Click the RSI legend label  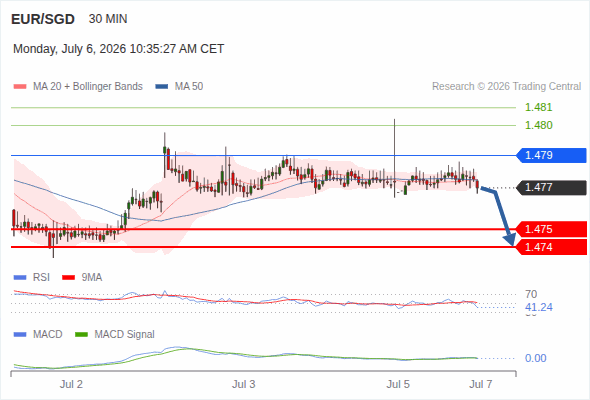[41, 278]
